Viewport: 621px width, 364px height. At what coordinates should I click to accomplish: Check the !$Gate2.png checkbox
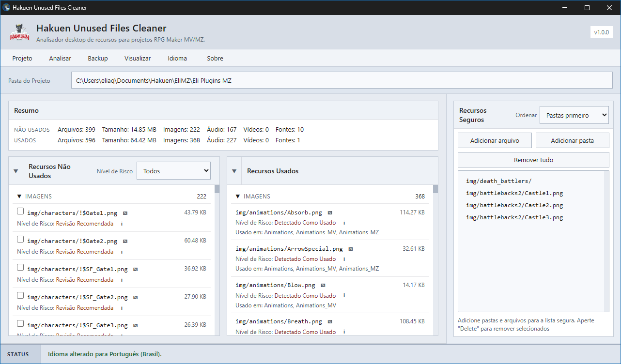pyautogui.click(x=20, y=239)
